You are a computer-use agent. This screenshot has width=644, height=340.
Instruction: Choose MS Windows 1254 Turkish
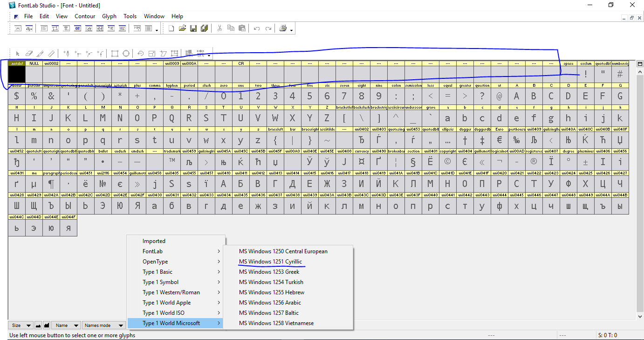pyautogui.click(x=288, y=282)
